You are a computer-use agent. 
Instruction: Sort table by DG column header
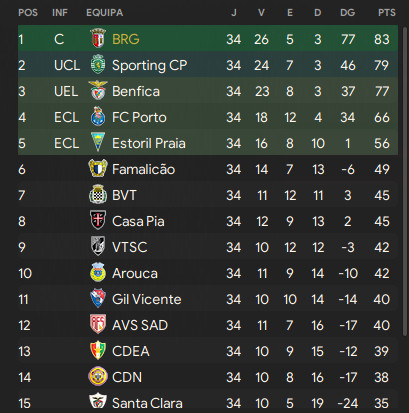coord(347,13)
